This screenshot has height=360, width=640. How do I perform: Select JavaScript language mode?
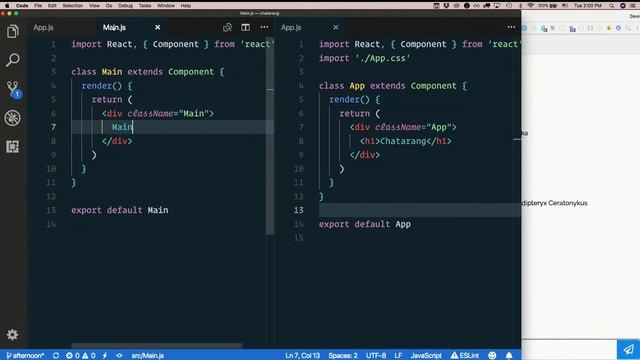pos(426,356)
